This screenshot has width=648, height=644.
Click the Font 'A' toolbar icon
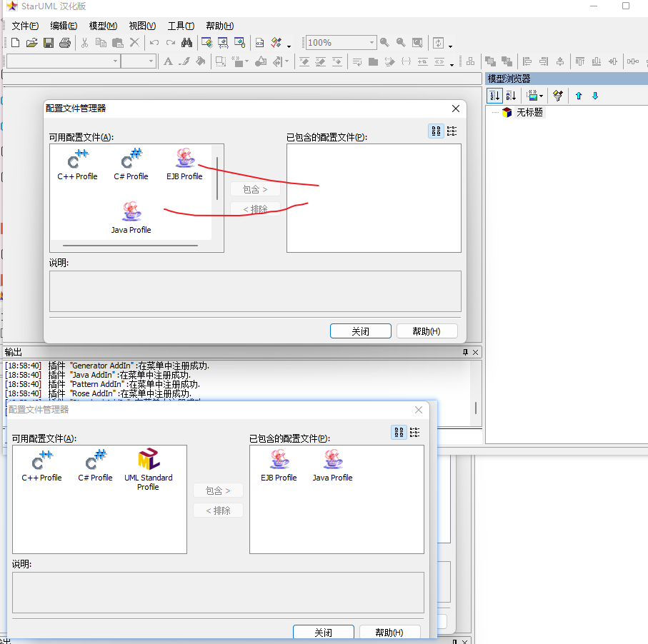[x=168, y=61]
